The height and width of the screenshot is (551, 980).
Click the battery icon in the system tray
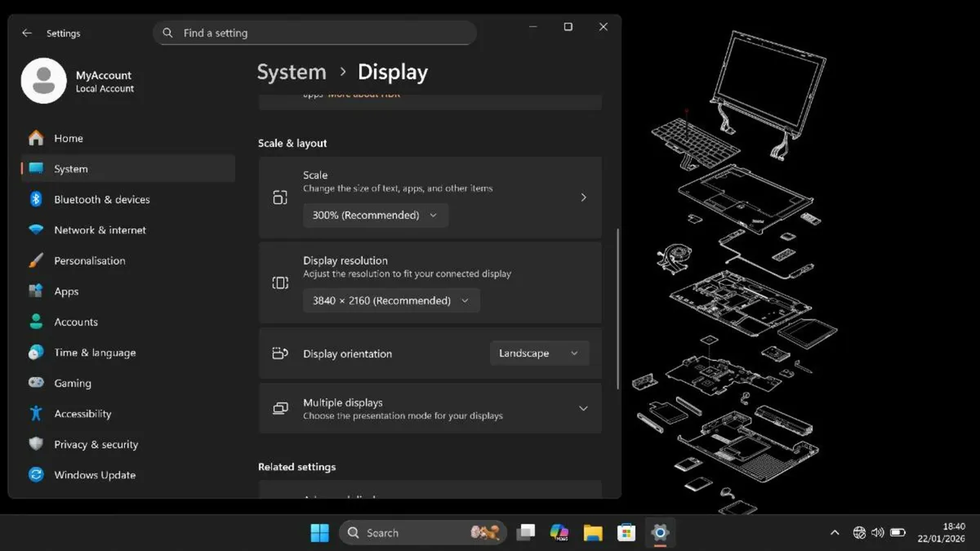[x=898, y=532]
